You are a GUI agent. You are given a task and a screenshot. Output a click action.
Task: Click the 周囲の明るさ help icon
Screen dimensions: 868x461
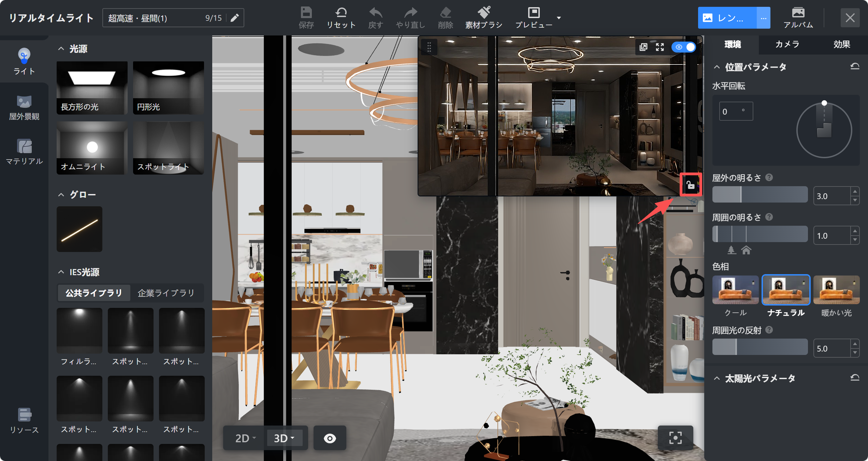[x=769, y=217]
